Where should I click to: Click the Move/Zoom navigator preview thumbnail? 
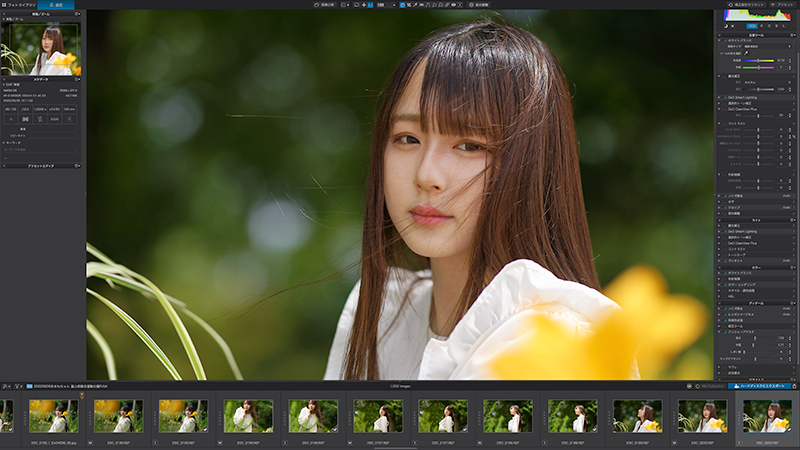pos(41,49)
